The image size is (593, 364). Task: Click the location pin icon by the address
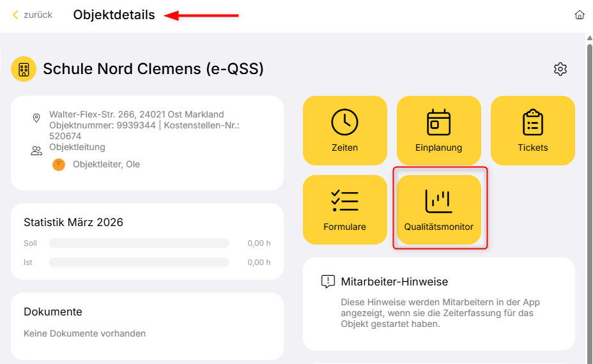pyautogui.click(x=36, y=118)
